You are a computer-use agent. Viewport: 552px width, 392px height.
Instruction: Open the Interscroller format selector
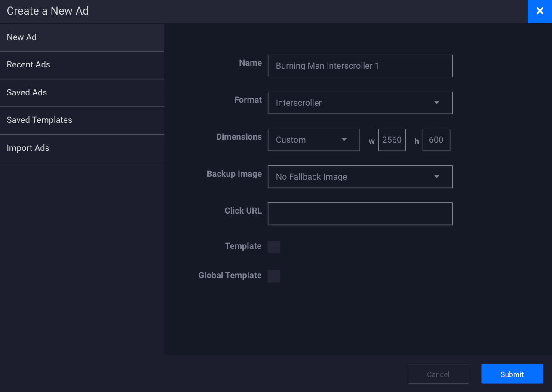coord(360,103)
